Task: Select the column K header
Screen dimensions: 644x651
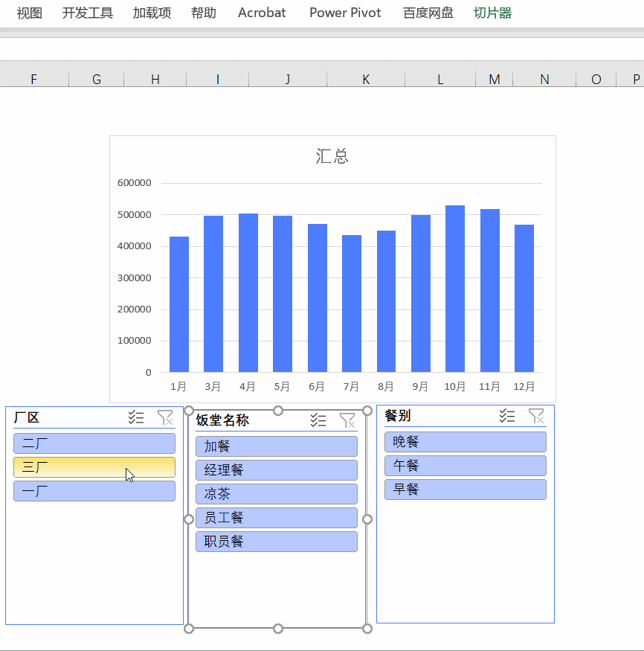Action: tap(365, 78)
